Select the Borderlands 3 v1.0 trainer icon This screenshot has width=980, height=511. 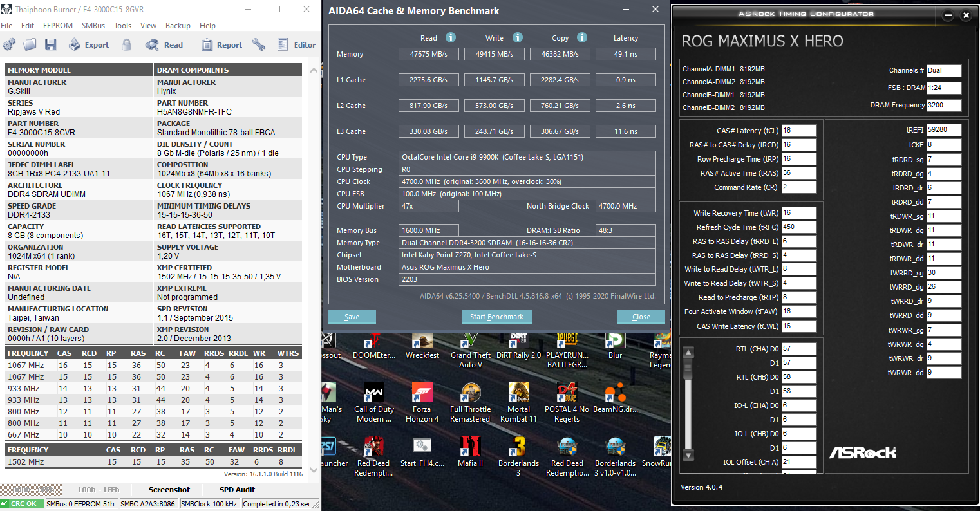(615, 456)
